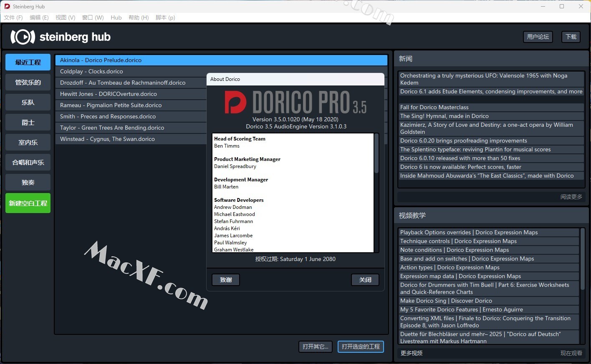Open the 脚本 (p) menu

[165, 18]
